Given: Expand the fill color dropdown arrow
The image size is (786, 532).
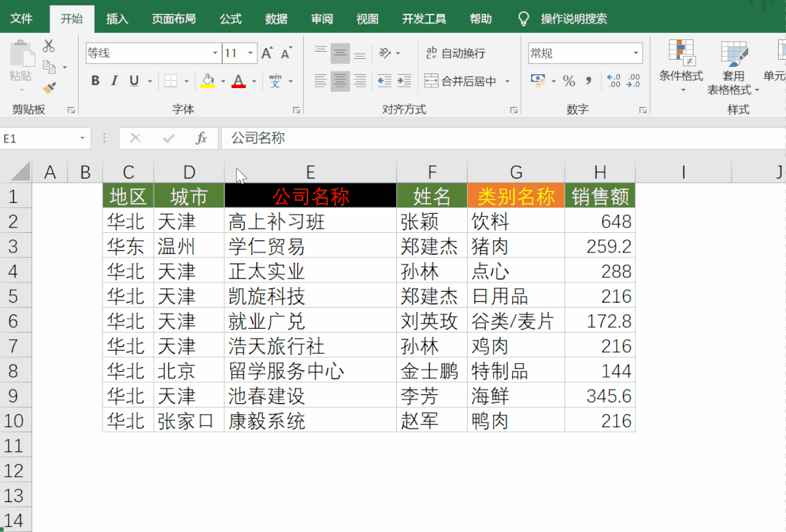Looking at the screenshot, I should click(223, 80).
